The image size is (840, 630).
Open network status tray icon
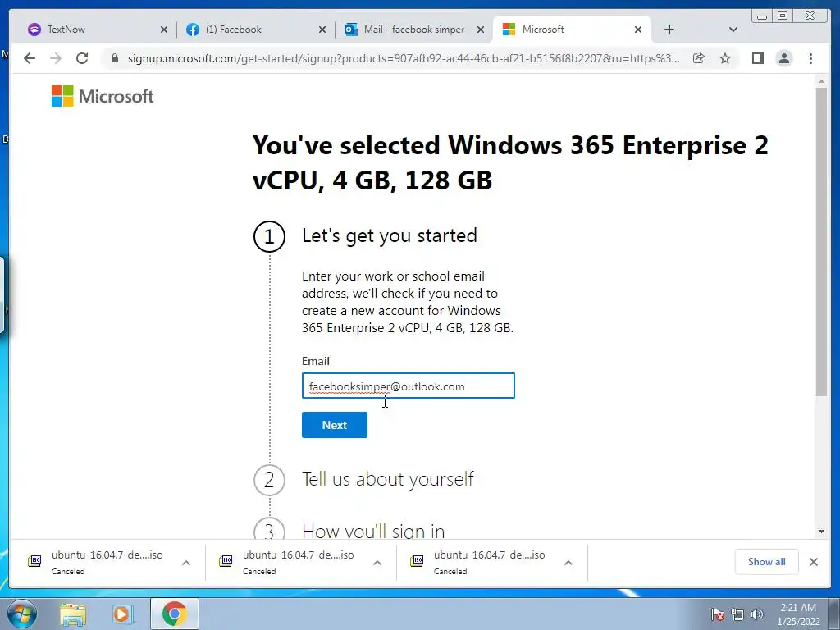pos(737,614)
